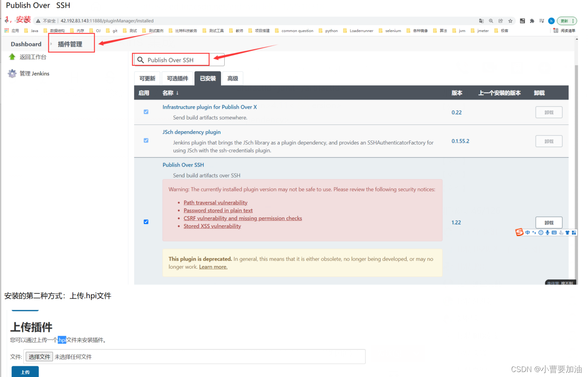
Task: Click 选择文件 to choose hpi file
Action: coord(39,357)
